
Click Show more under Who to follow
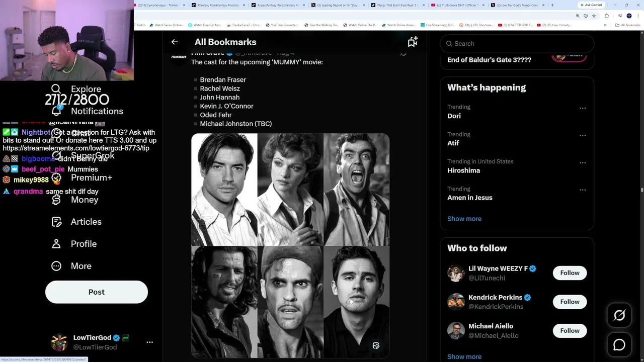coord(464,356)
